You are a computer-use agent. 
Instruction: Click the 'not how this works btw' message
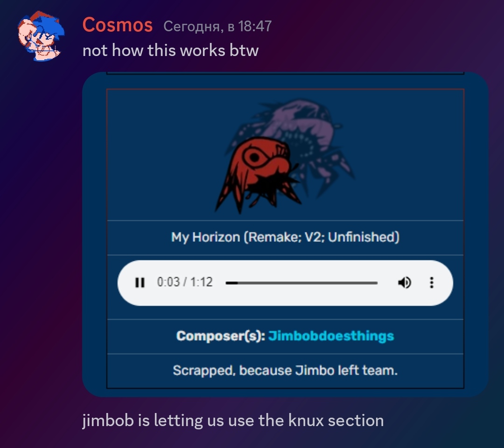pos(171,50)
